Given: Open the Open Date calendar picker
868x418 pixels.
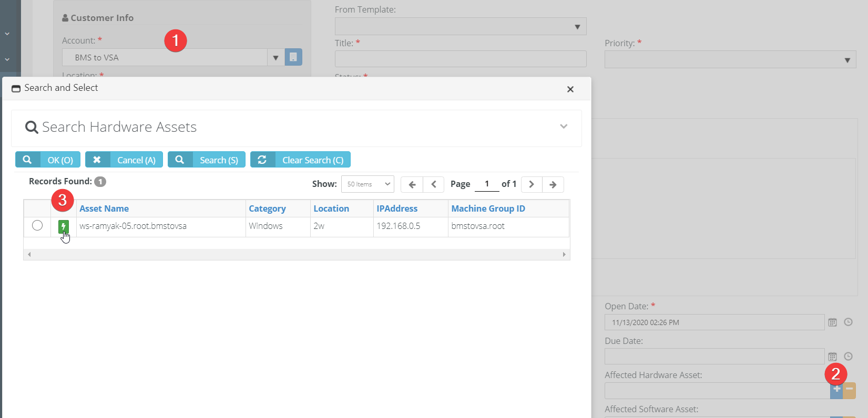Looking at the screenshot, I should 832,322.
